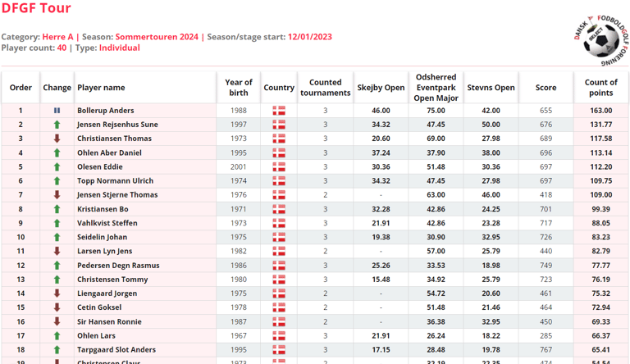
Task: Click the up arrow in Olesen Eddie row
Action: [x=57, y=166]
